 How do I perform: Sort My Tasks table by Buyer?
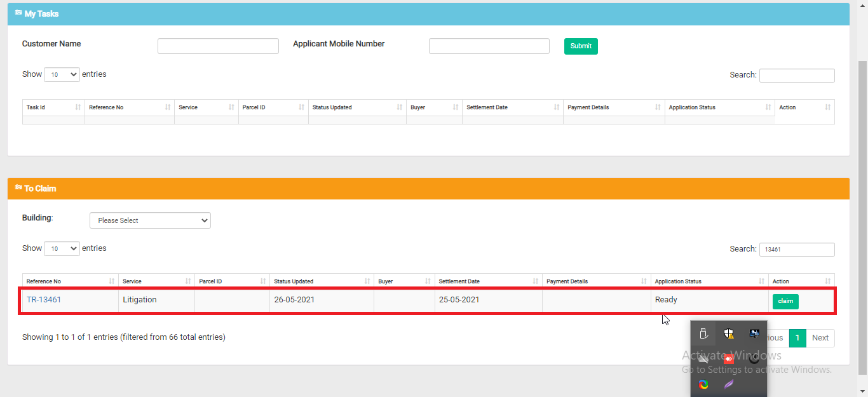click(x=434, y=107)
